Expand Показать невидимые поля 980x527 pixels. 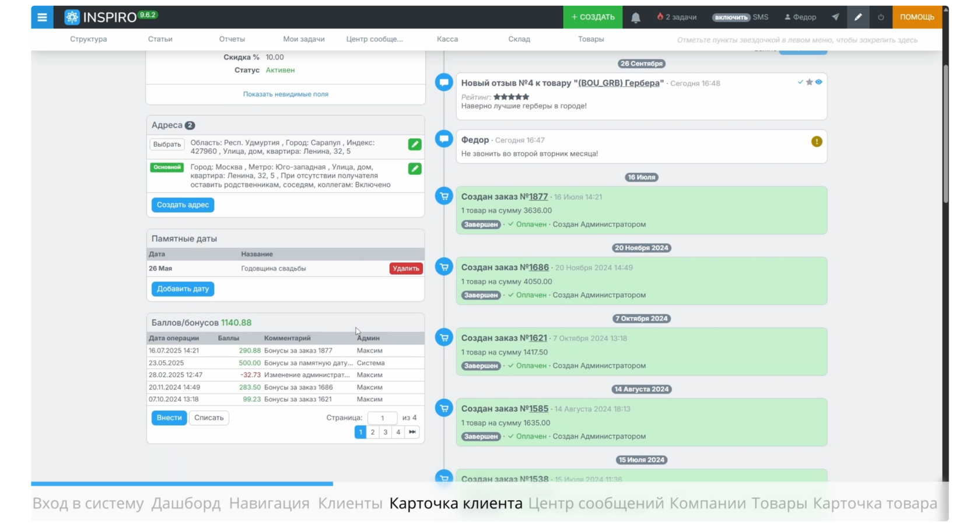pyautogui.click(x=286, y=94)
